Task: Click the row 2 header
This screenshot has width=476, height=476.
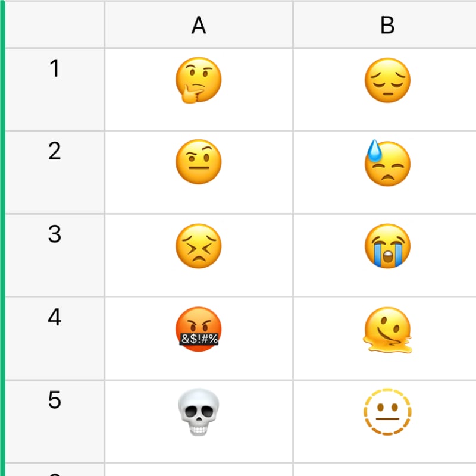Action: [x=54, y=172]
